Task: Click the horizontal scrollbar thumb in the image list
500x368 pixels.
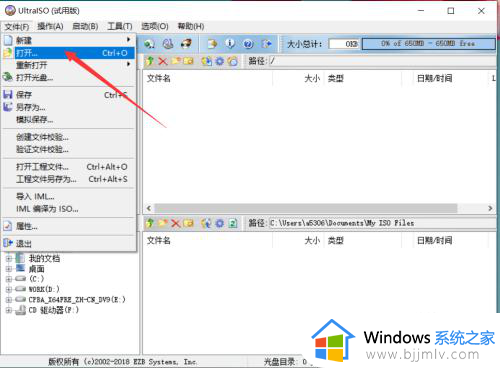Action: [x=306, y=208]
